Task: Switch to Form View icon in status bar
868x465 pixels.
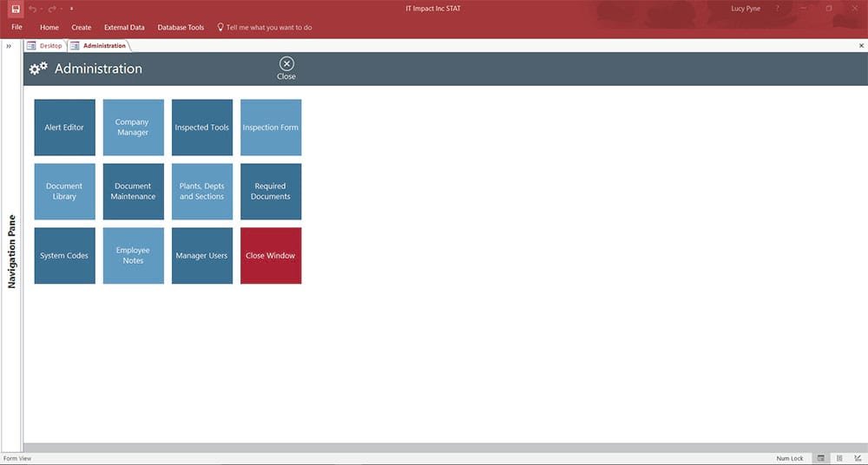Action: (821, 458)
